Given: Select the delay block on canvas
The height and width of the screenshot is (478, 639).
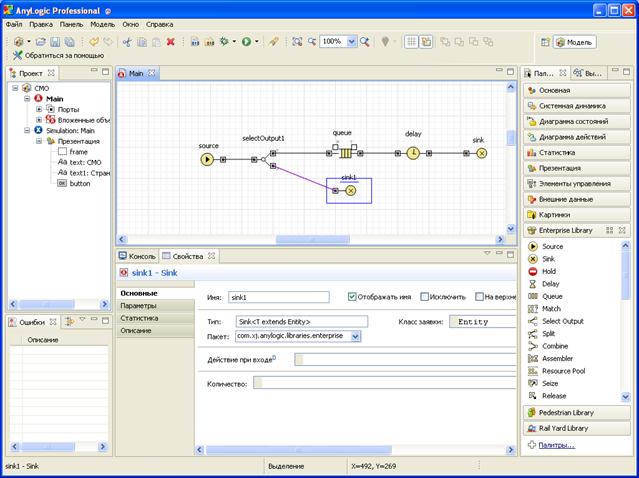Looking at the screenshot, I should [x=413, y=153].
